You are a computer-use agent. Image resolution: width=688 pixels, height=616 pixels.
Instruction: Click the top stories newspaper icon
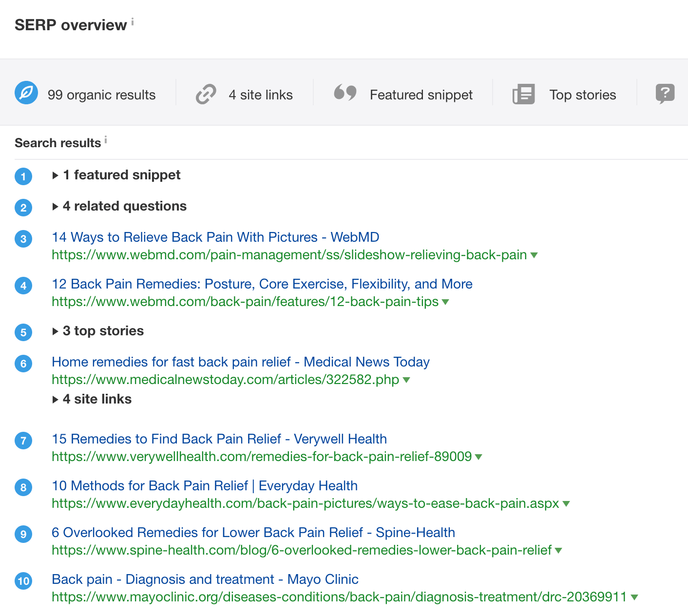click(524, 94)
